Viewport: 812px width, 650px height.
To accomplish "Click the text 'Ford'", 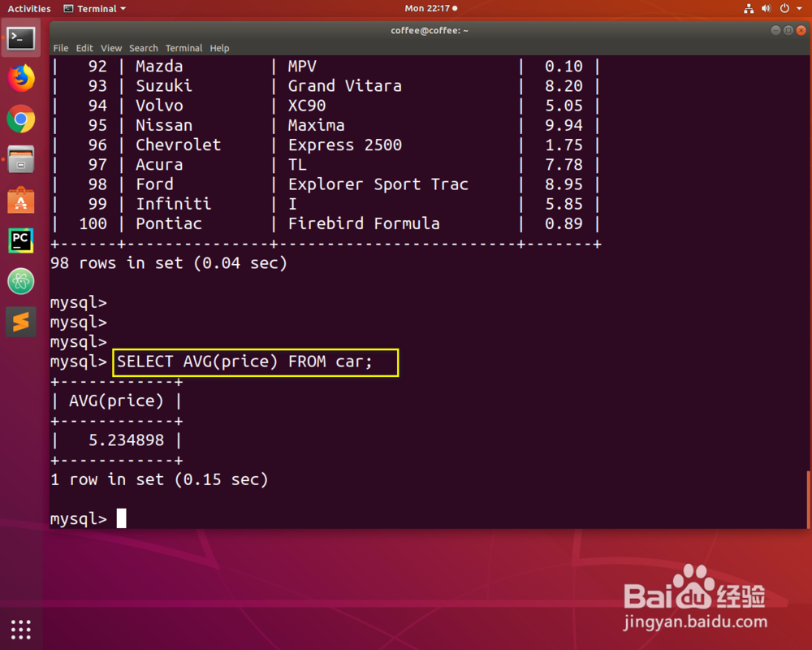I will pos(154,184).
